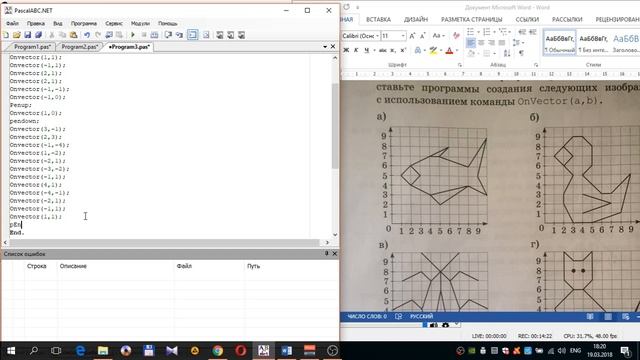
Task: Click the Файл column header in error list
Action: coord(184,266)
